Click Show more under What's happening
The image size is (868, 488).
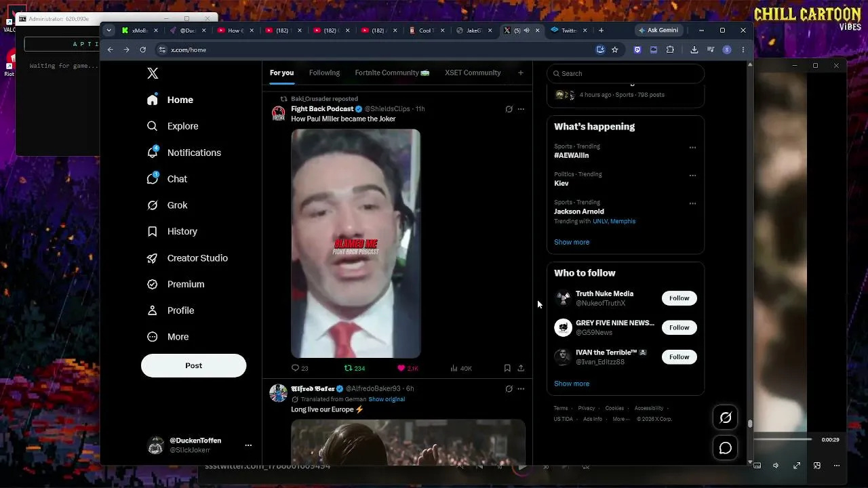pyautogui.click(x=572, y=242)
